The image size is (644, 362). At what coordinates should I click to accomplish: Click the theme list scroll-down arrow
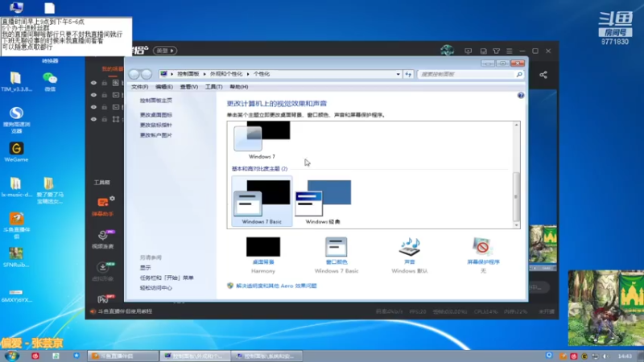point(516,225)
